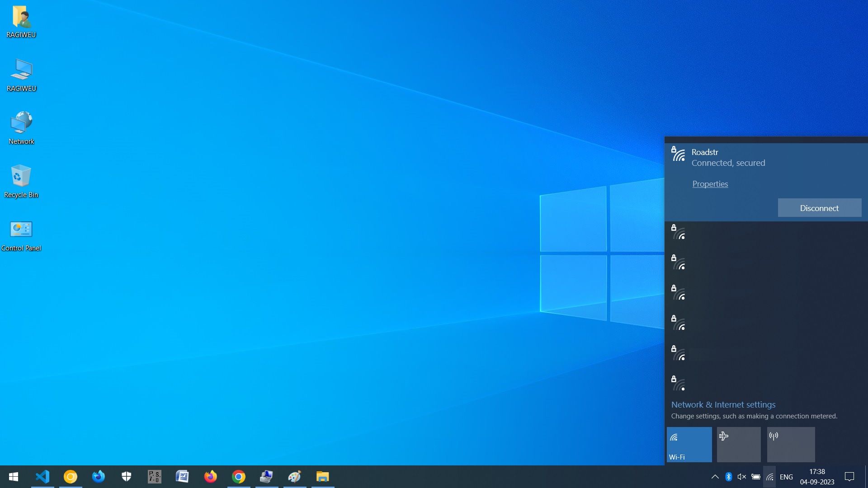Toggle Mobile hotspot tile

pos(791,445)
